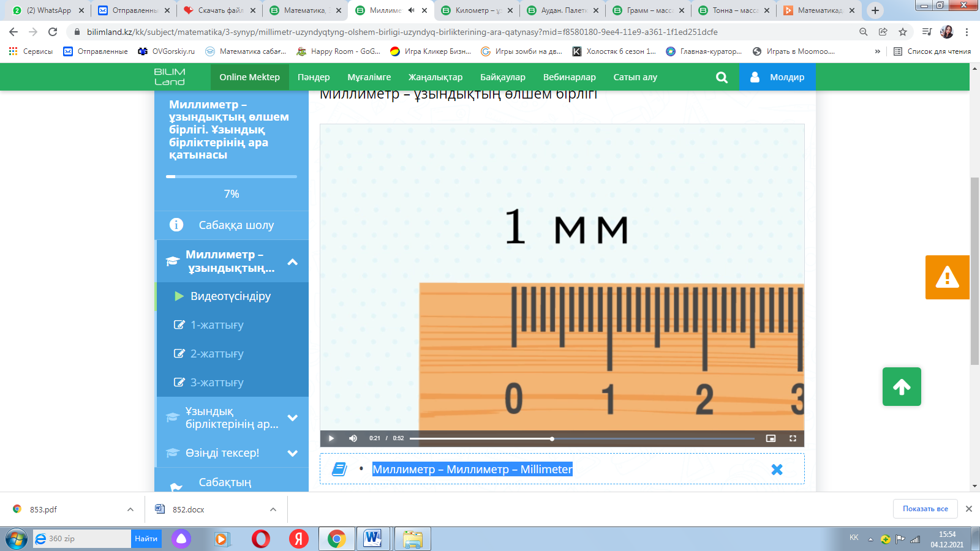Click the orange warning report button
980x551 pixels.
click(948, 277)
